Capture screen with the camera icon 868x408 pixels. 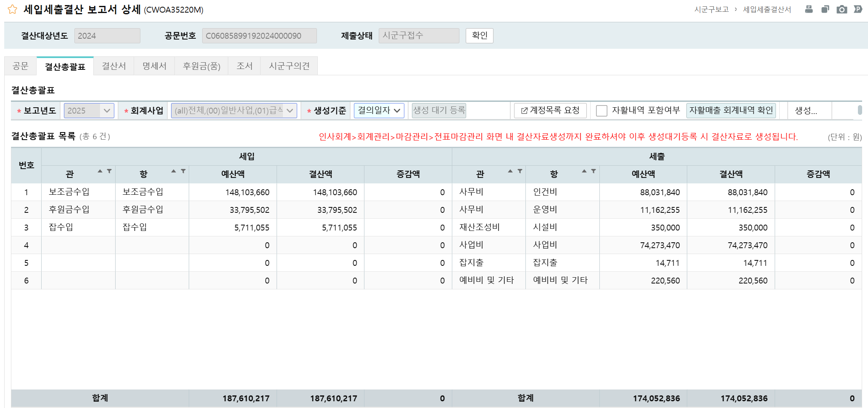[x=842, y=9]
